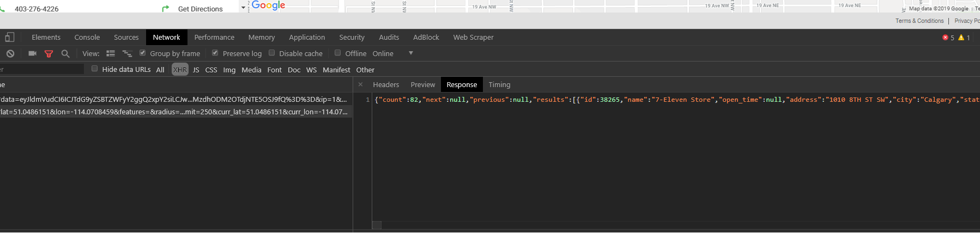Expand the Get Directions dropdown arrow
Image resolution: width=980 pixels, height=233 pixels.
pos(243,9)
